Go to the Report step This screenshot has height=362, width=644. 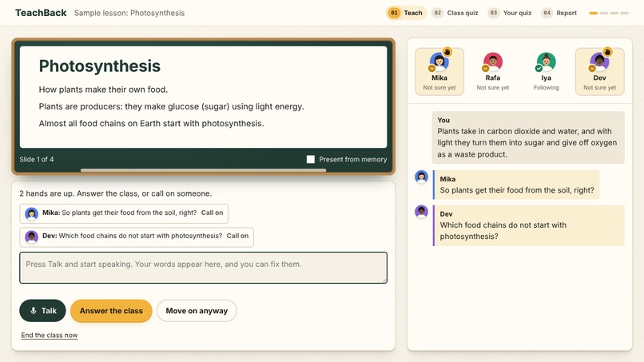coord(560,13)
